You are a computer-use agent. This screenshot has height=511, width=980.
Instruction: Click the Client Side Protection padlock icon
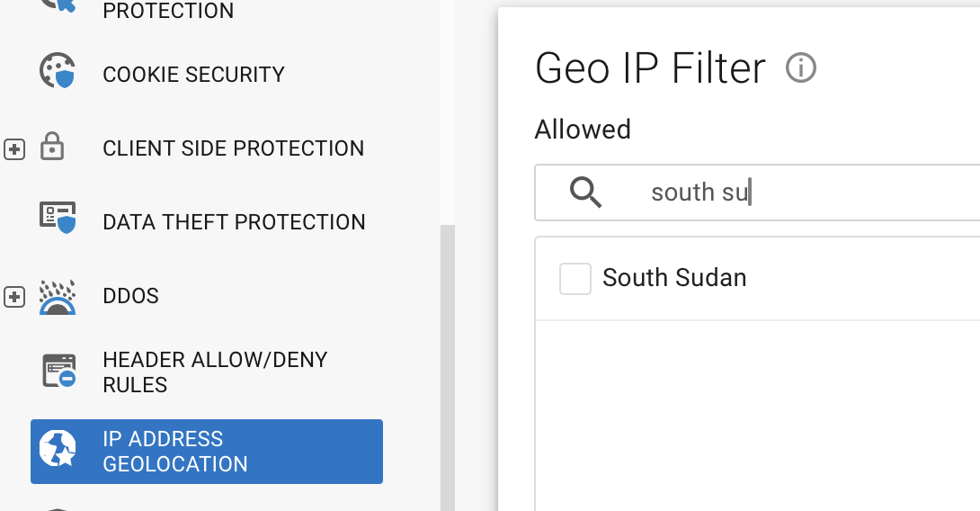(52, 147)
